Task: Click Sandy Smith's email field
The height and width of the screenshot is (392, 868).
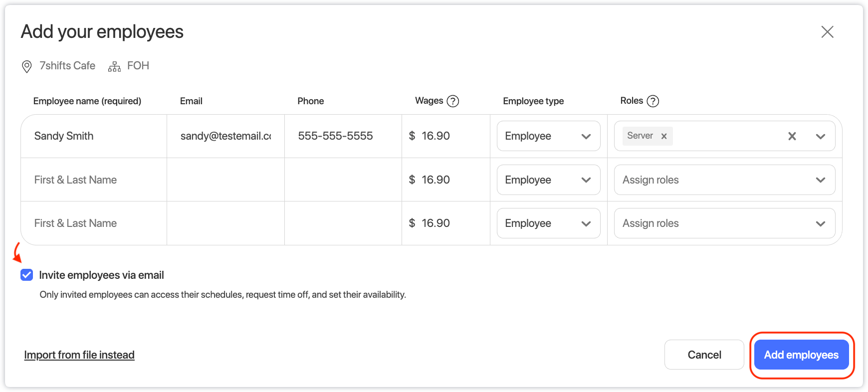Action: coord(225,136)
